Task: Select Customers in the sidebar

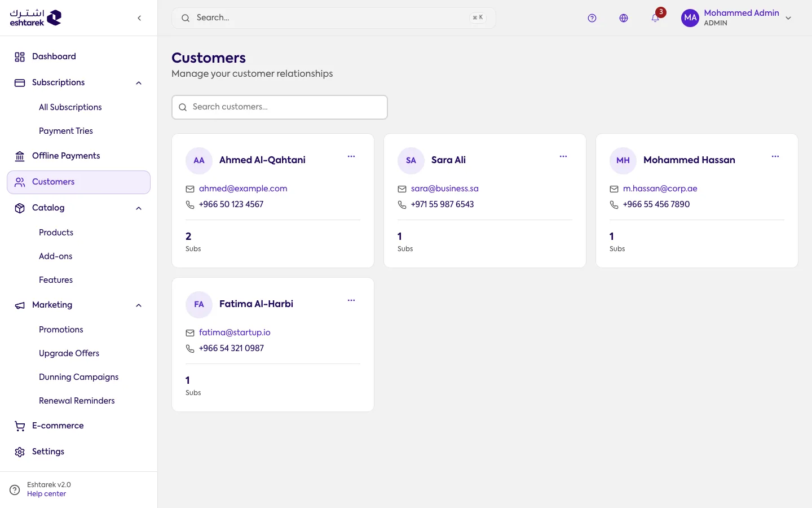Action: [79, 182]
